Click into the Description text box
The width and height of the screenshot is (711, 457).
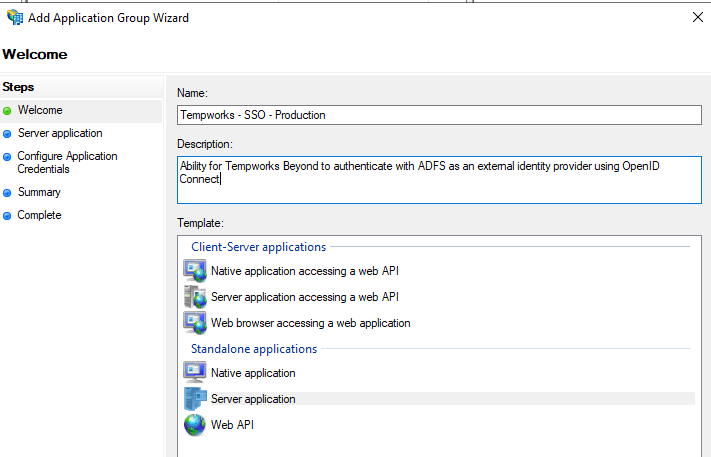tap(439, 180)
